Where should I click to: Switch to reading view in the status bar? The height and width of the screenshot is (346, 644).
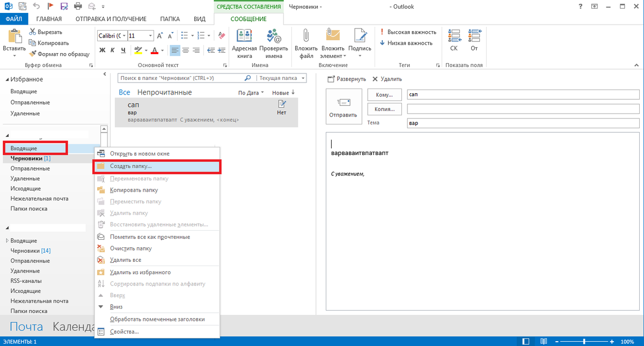click(x=543, y=342)
